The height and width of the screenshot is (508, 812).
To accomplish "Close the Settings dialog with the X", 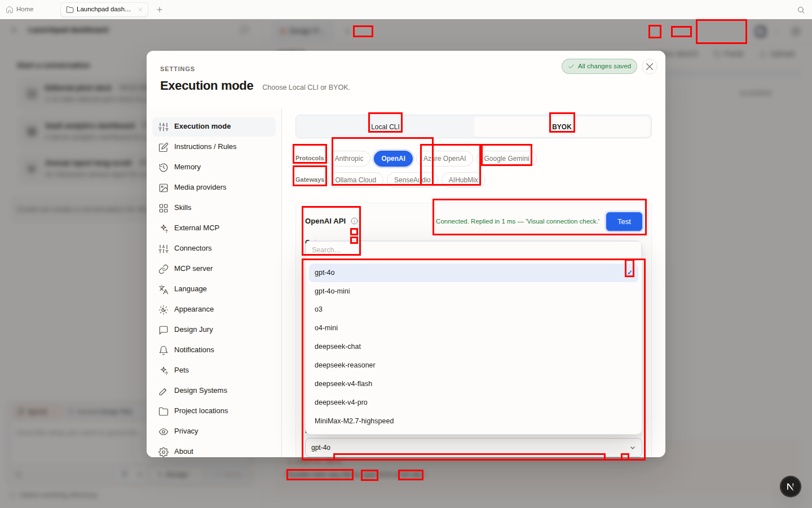I will click(x=650, y=67).
